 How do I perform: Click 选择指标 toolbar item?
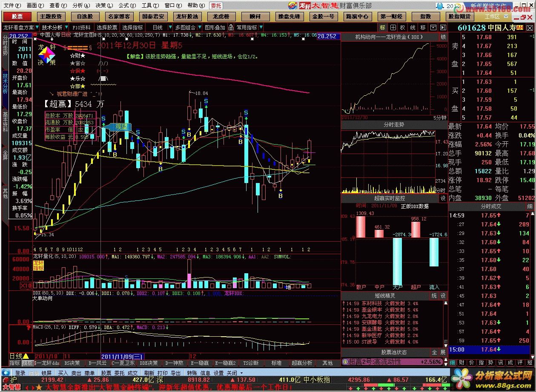click(x=132, y=27)
